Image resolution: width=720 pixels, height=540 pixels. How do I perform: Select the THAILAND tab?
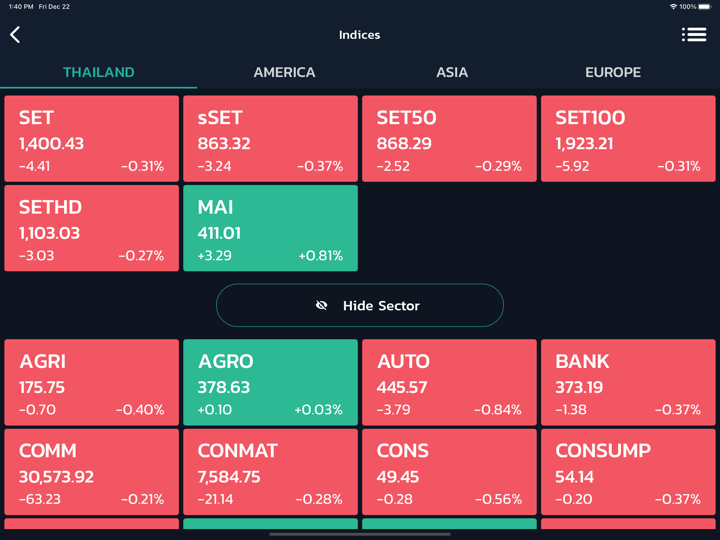tap(99, 72)
